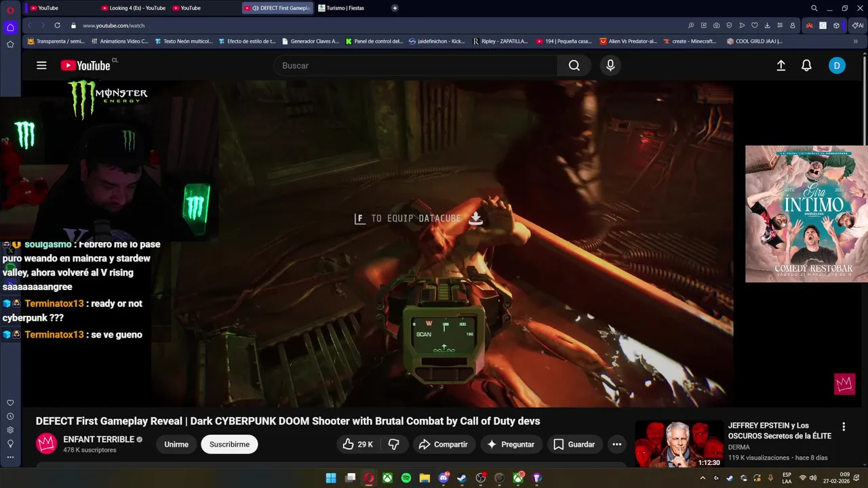Click the address bar URL
868x488 pixels.
tap(114, 25)
